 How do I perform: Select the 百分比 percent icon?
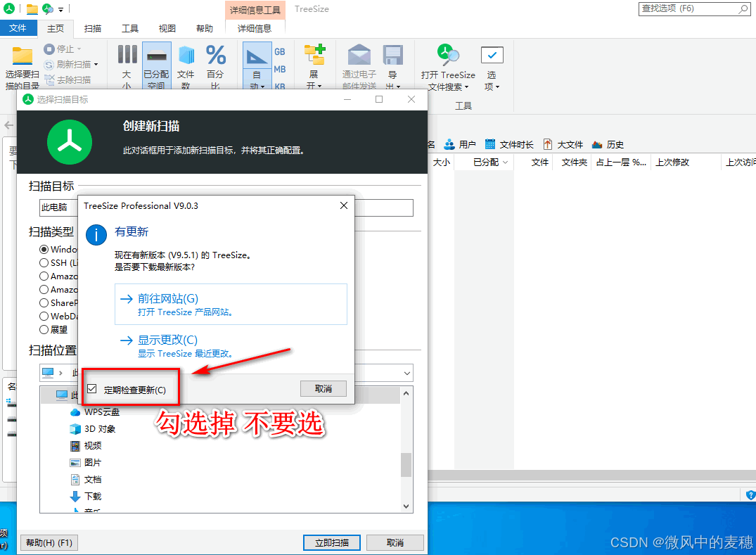215,55
